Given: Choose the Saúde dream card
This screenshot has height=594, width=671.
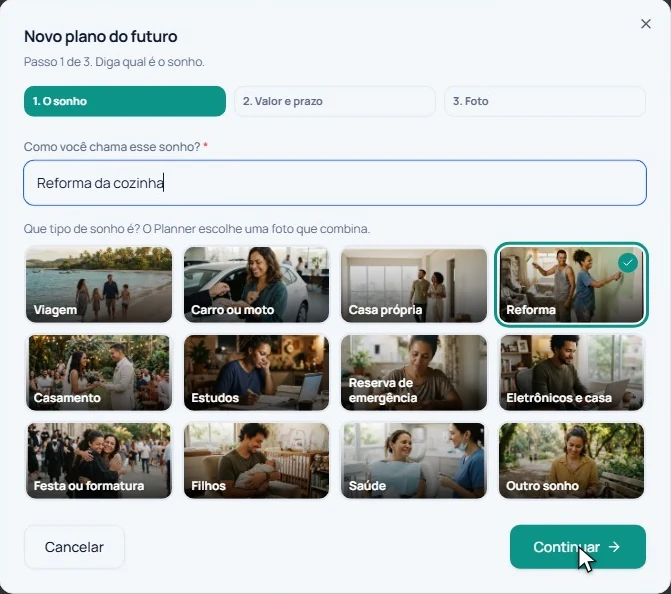Looking at the screenshot, I should click(x=414, y=461).
